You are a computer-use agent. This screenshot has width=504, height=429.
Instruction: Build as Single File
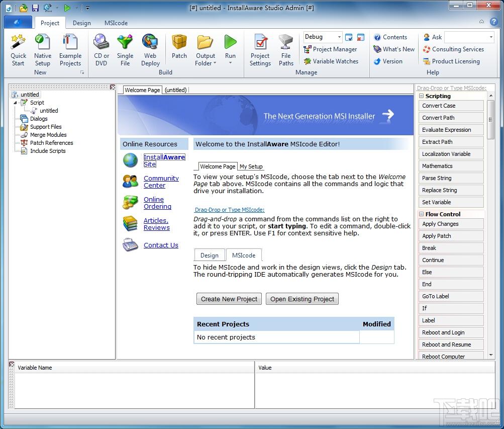pyautogui.click(x=125, y=50)
